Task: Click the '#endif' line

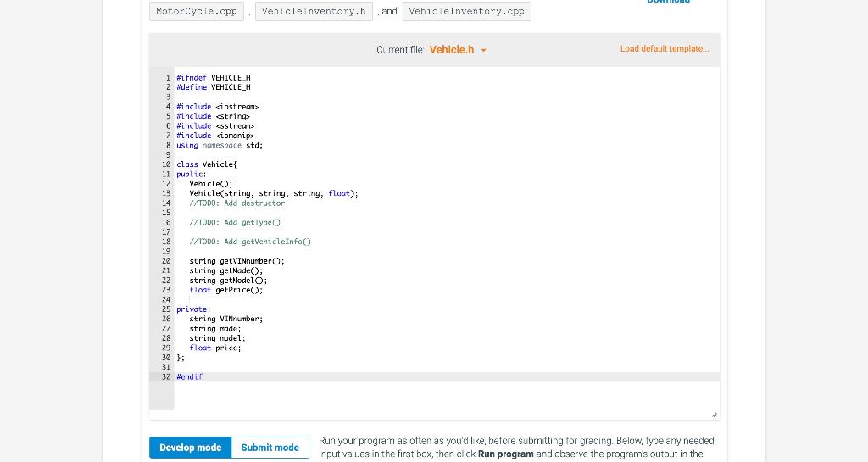Action: [x=189, y=376]
